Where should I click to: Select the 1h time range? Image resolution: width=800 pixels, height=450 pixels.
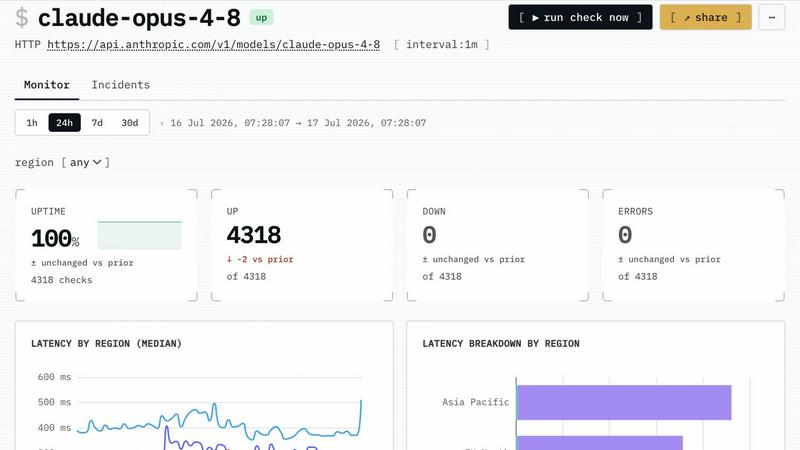point(32,123)
